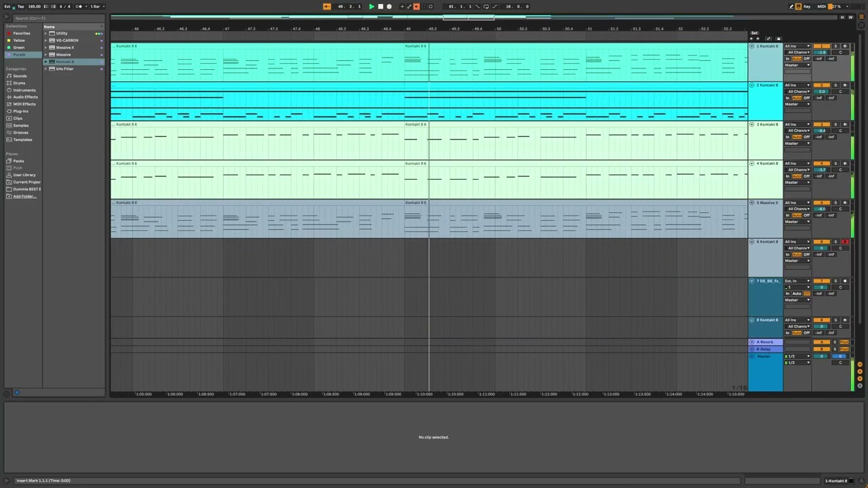This screenshot has height=488, width=868.
Task: Open Grooves category in browser
Action: 20,132
